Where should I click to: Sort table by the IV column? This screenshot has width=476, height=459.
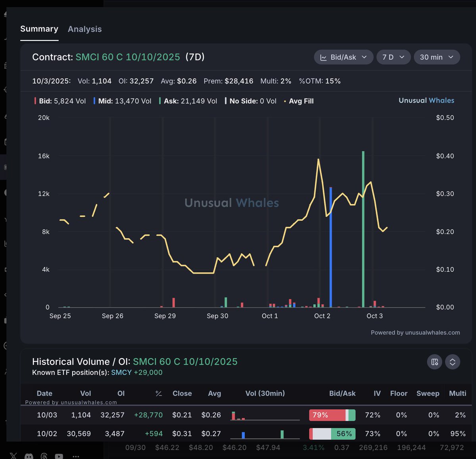tap(377, 393)
